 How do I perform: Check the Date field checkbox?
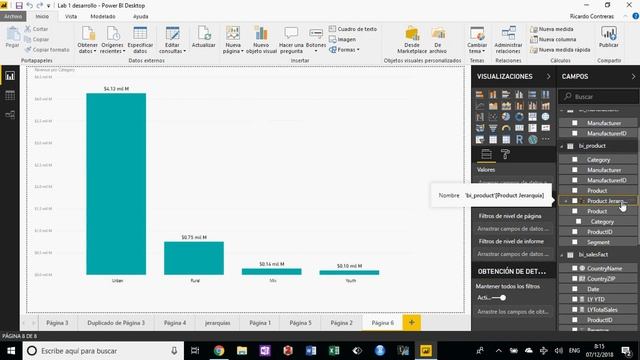[575, 289]
